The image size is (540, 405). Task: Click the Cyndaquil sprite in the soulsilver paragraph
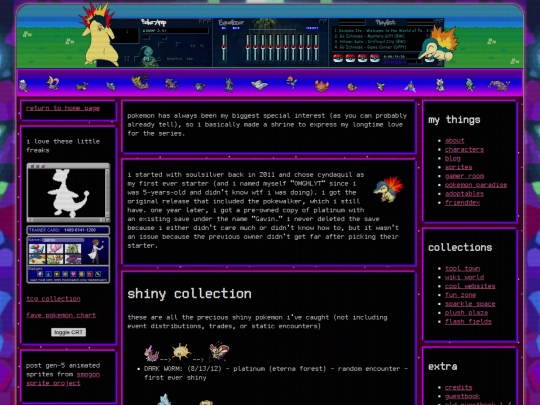389,189
